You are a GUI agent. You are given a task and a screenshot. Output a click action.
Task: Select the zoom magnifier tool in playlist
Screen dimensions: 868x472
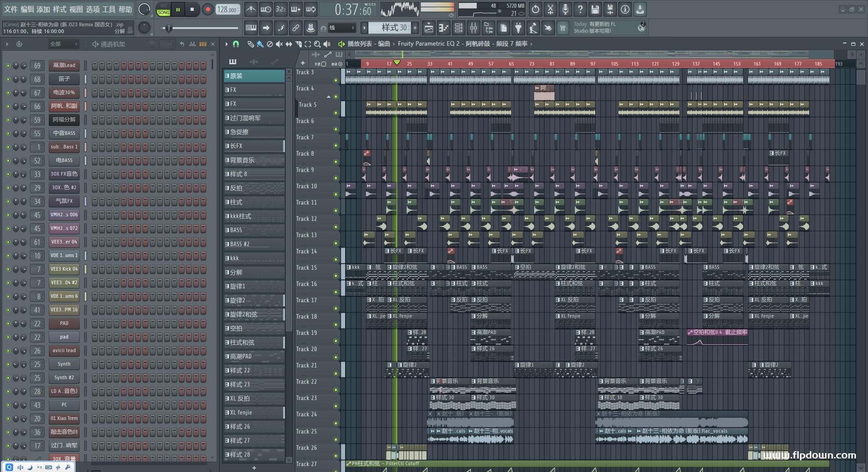point(317,44)
